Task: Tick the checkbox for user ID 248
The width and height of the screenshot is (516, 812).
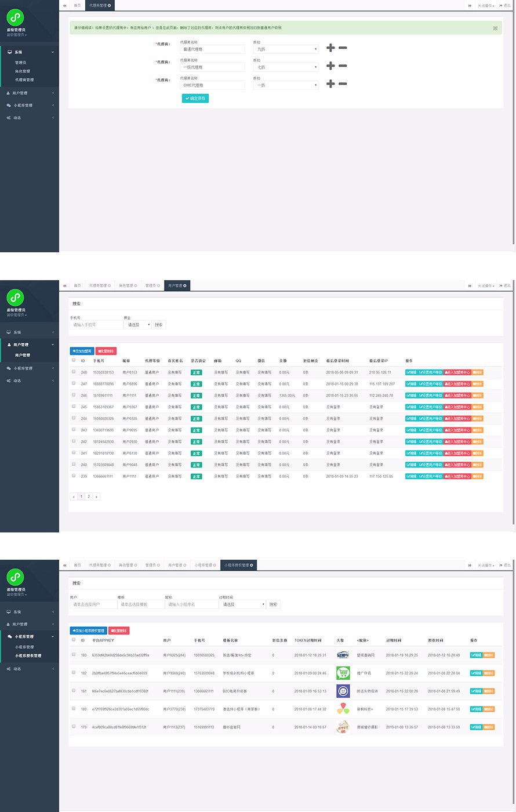Action: click(x=74, y=372)
